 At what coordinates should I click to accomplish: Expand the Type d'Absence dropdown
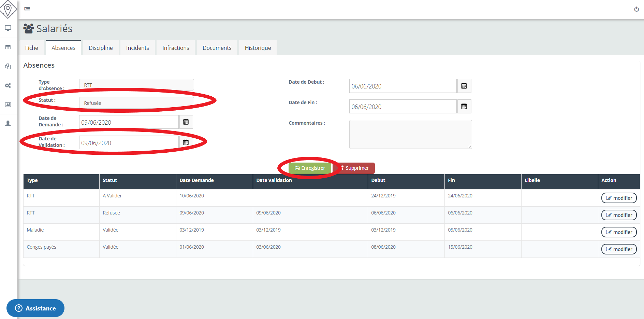point(136,85)
